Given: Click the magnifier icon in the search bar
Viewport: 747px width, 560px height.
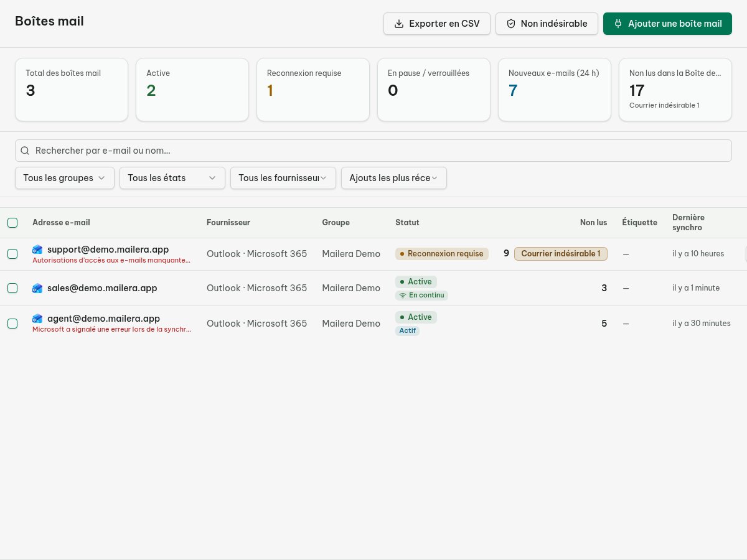Looking at the screenshot, I should [x=26, y=151].
